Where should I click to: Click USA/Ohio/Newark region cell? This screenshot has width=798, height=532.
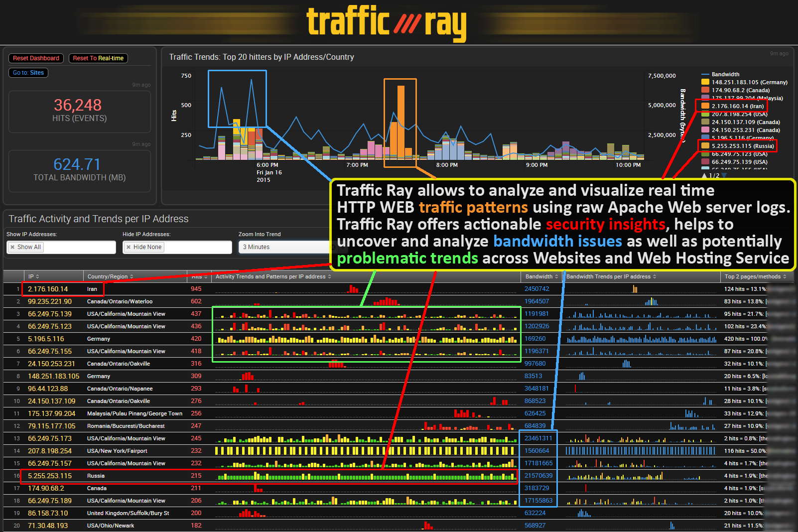point(111,526)
